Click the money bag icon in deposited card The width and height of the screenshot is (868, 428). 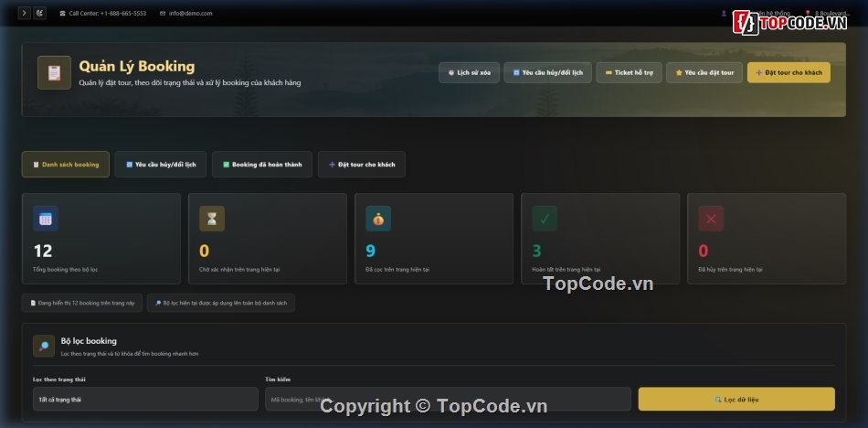click(378, 219)
